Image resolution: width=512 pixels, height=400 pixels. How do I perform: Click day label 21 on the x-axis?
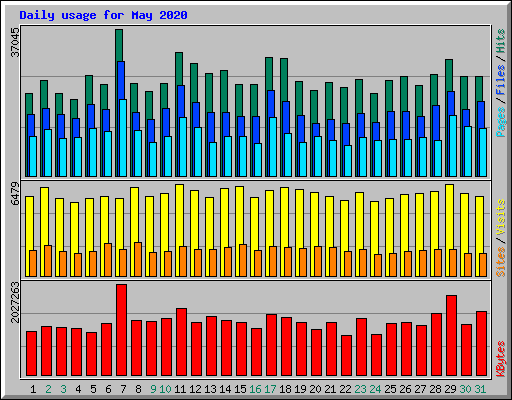pos(330,389)
